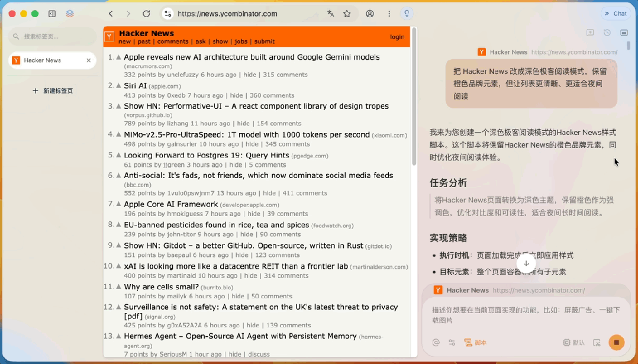
Task: Close the Hacker News tab
Action: (x=89, y=60)
